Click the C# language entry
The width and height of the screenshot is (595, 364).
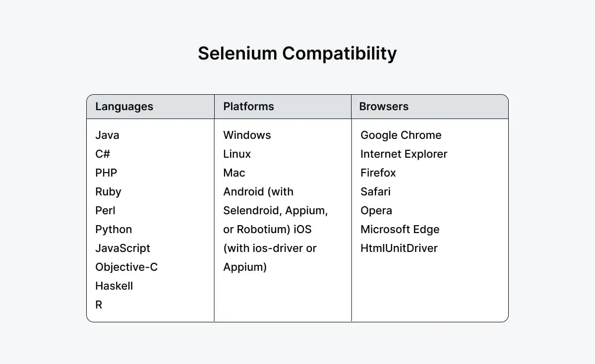pyautogui.click(x=103, y=154)
